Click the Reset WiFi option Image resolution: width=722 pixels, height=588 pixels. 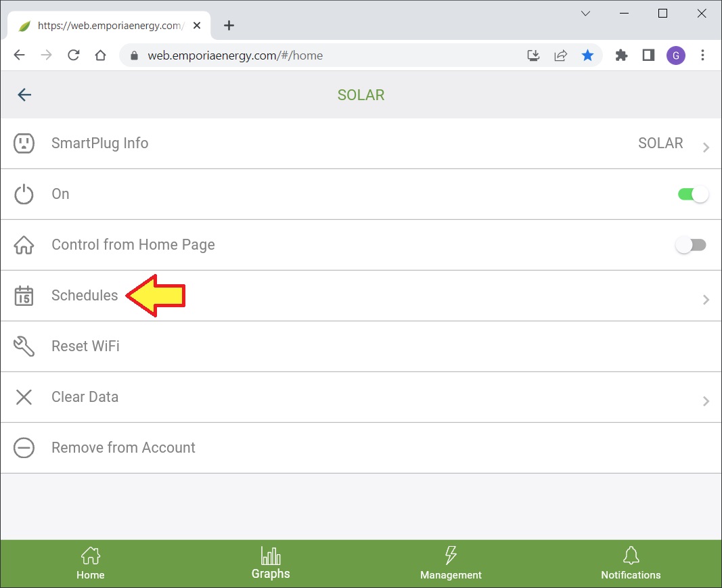point(85,346)
